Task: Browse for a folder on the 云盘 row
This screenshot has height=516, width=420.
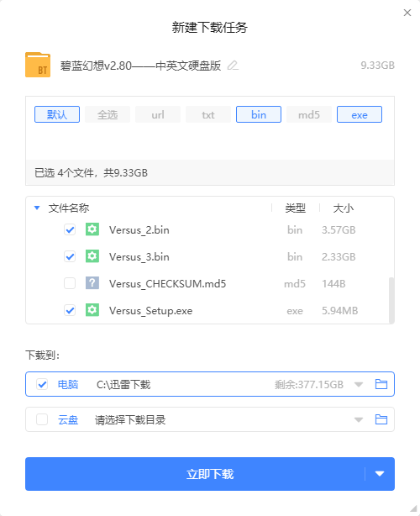Action: [381, 419]
